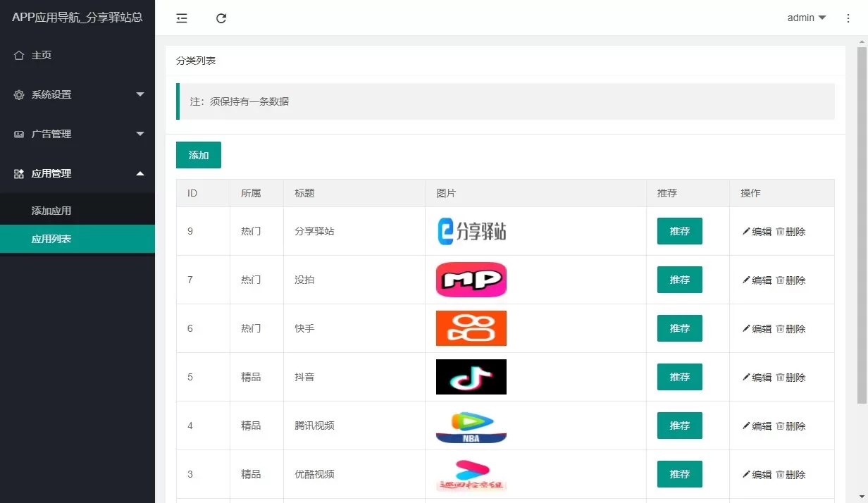
Task: Recommend the 分享驿站 app
Action: tap(680, 231)
